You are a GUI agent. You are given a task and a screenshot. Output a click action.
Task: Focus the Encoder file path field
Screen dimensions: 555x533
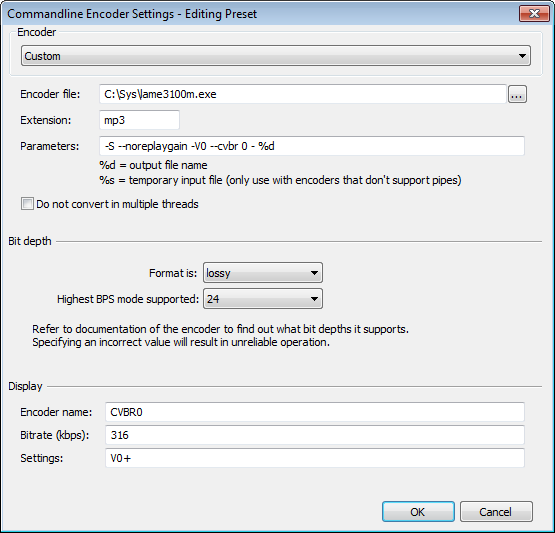pyautogui.click(x=303, y=94)
